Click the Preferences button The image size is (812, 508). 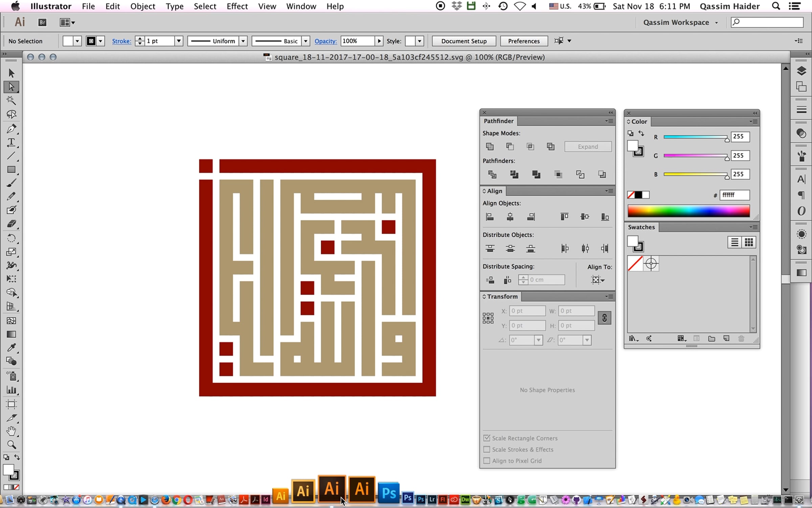(524, 41)
